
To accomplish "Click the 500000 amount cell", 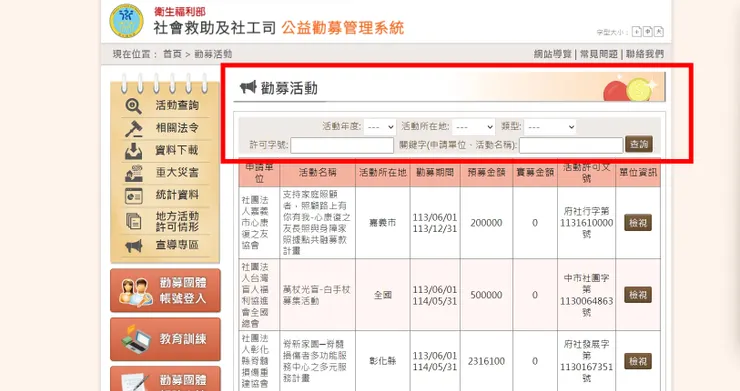I will click(486, 295).
